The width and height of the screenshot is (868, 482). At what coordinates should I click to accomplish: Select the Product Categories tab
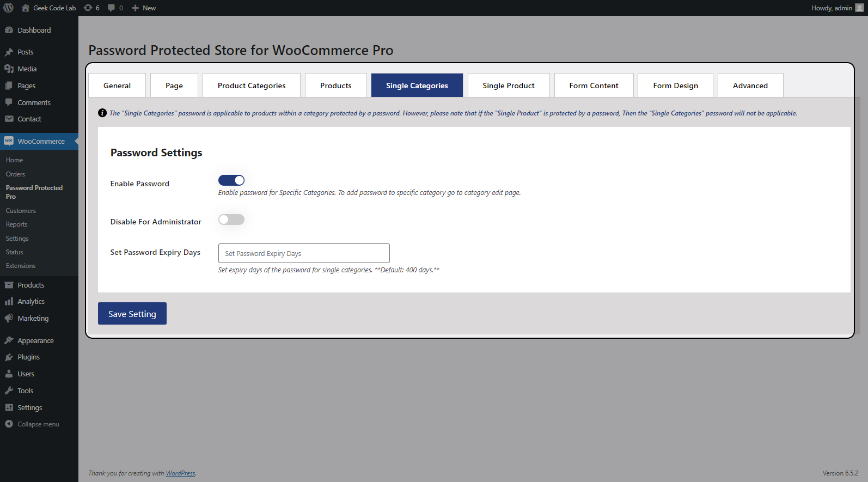click(x=252, y=86)
